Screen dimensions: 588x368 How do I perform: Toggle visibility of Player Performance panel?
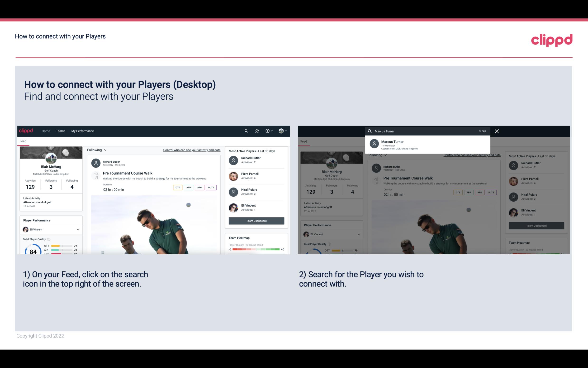click(77, 229)
